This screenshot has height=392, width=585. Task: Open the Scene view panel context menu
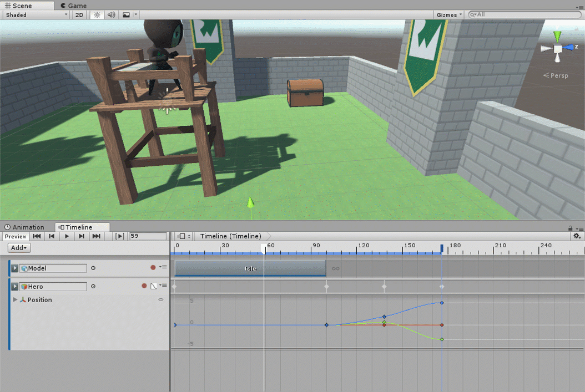coord(580,7)
